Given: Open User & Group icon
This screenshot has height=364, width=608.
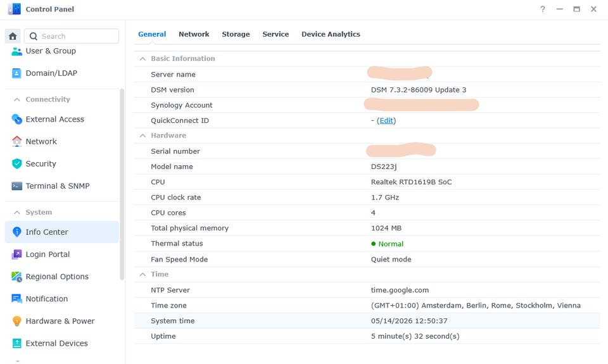Looking at the screenshot, I should click(x=16, y=51).
